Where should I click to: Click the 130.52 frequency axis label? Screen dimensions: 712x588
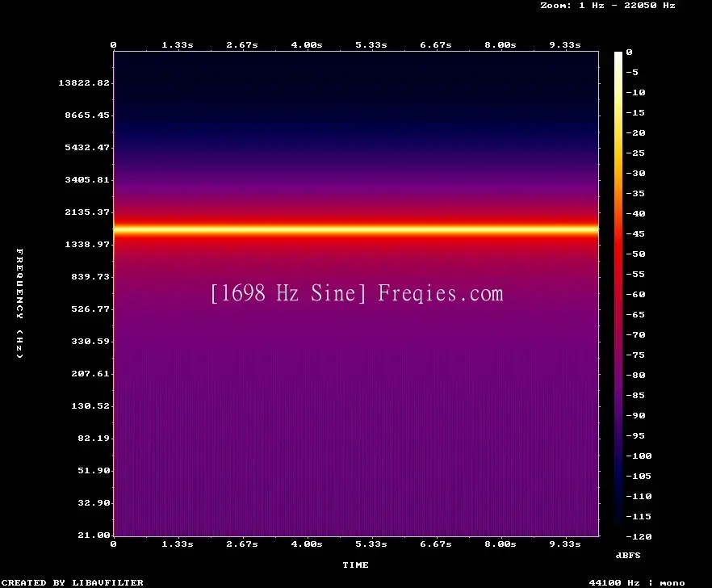[90, 405]
